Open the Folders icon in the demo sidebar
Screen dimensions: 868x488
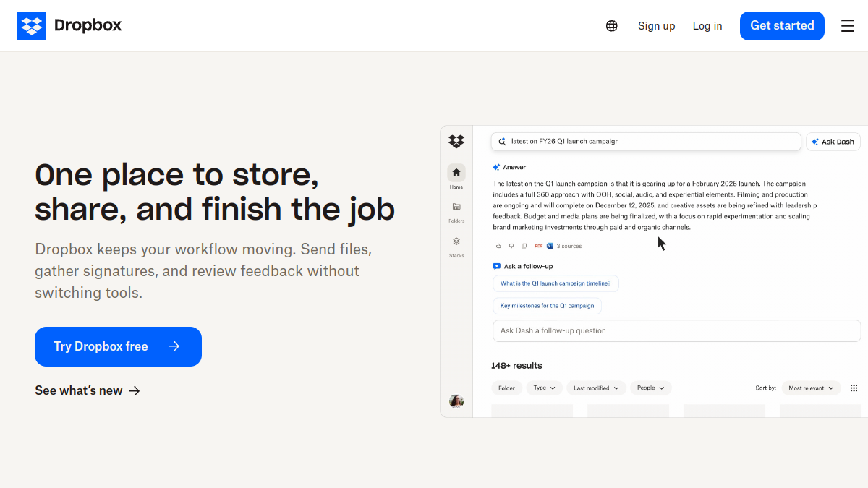pos(456,207)
